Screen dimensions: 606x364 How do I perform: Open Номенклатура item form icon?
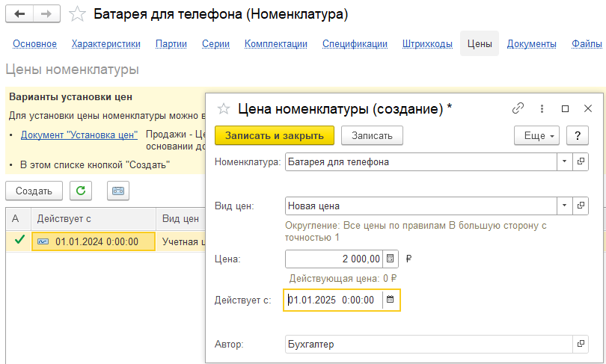(x=580, y=161)
